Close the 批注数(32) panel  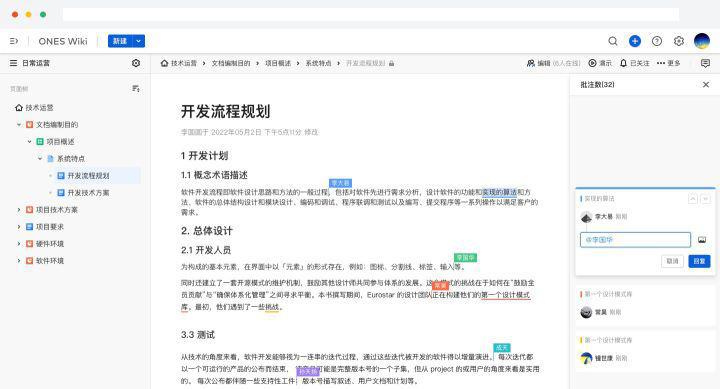click(x=706, y=85)
